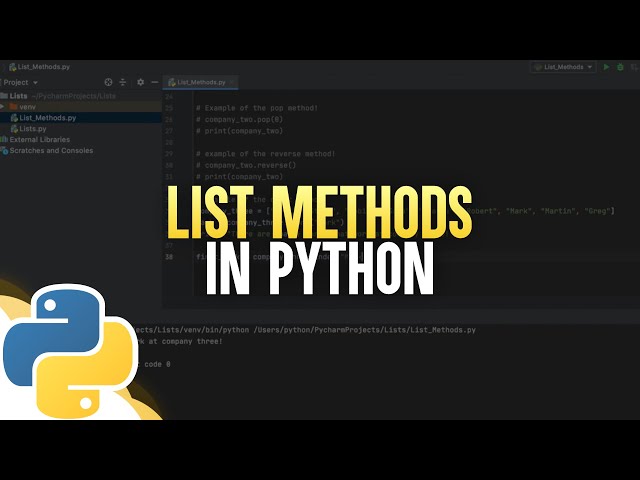Screen dimensions: 640x480
Task: Click comment line '# Example of the pop method!'
Action: (257, 108)
